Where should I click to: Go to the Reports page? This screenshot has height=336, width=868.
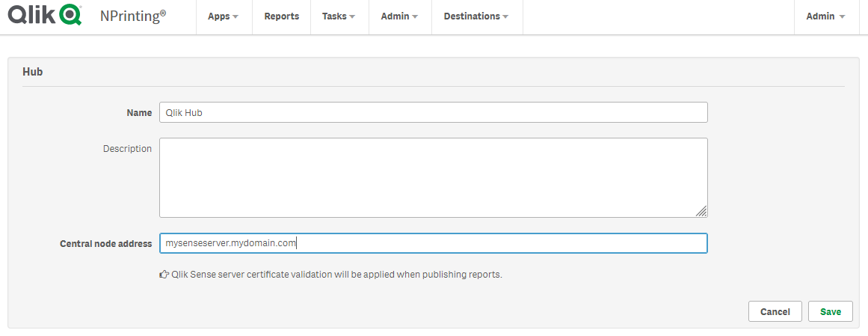coord(281,16)
